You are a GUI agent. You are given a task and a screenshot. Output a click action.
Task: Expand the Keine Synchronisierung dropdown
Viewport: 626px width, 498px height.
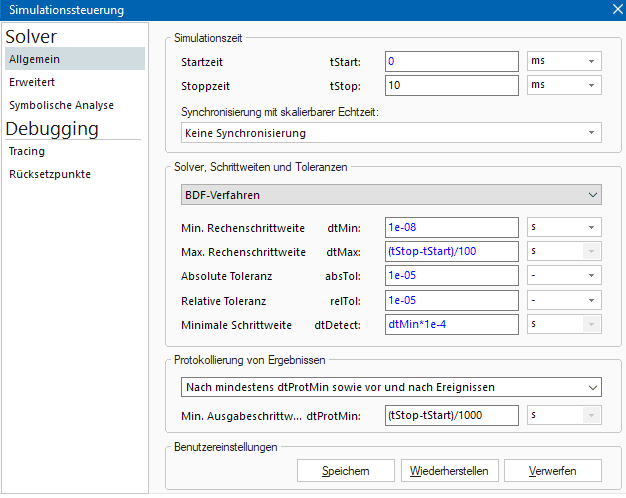(391, 133)
